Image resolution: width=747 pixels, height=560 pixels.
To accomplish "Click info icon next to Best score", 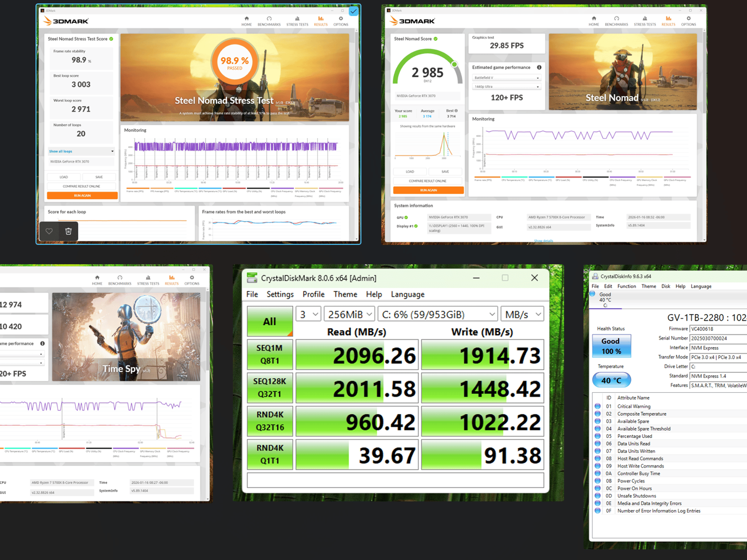I will [456, 111].
